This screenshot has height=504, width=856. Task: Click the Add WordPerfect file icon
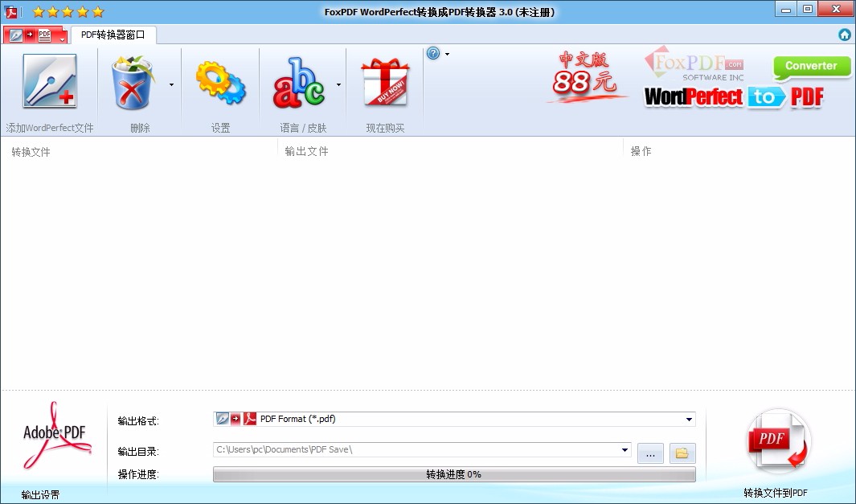(x=50, y=81)
